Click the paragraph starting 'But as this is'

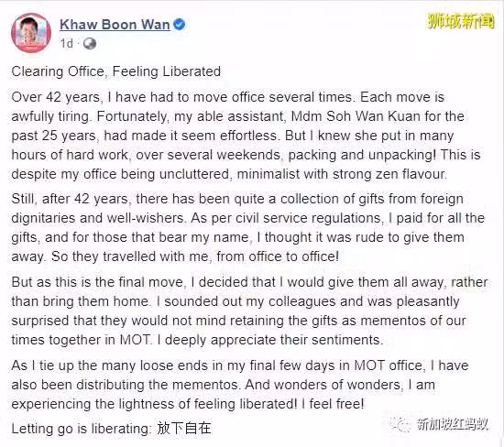click(x=250, y=311)
